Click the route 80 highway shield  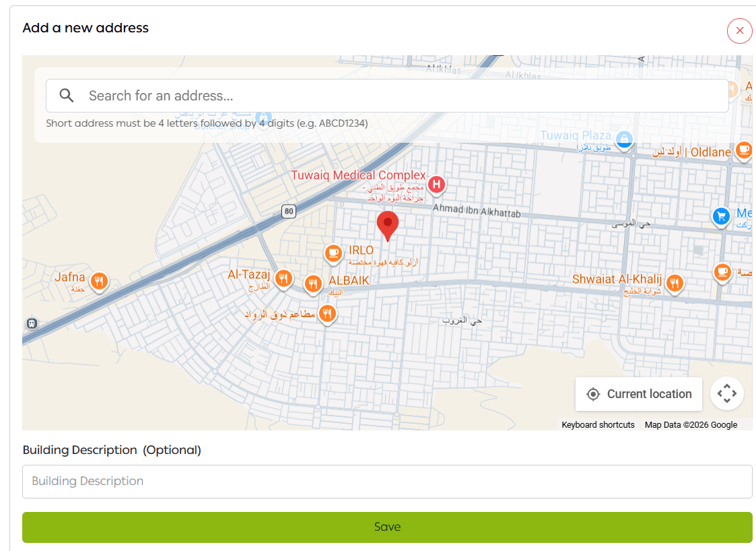289,212
